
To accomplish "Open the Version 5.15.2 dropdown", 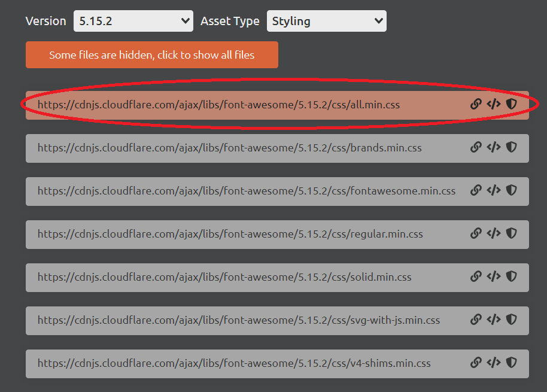I will pos(133,21).
